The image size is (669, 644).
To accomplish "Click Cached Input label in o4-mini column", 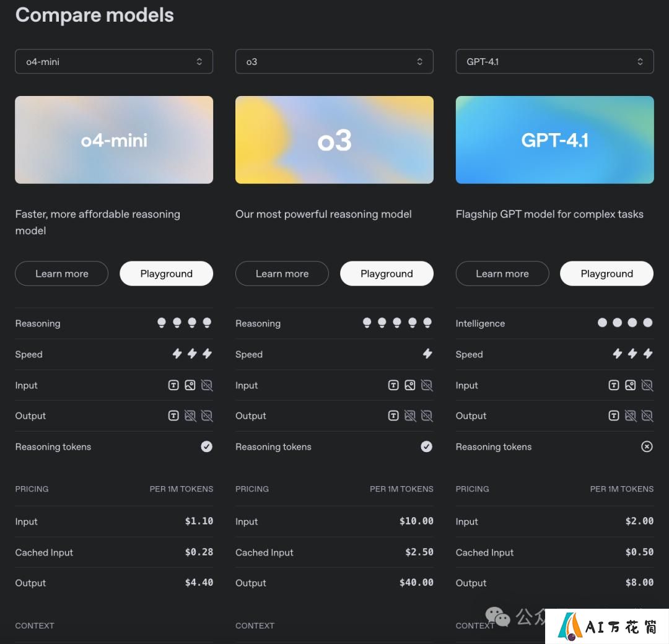I will [44, 552].
